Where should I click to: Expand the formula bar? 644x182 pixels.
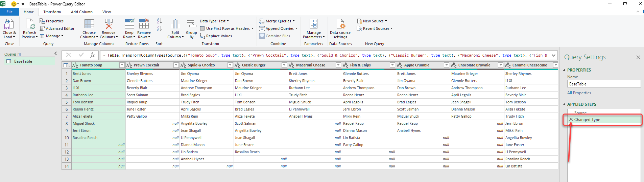(x=553, y=55)
